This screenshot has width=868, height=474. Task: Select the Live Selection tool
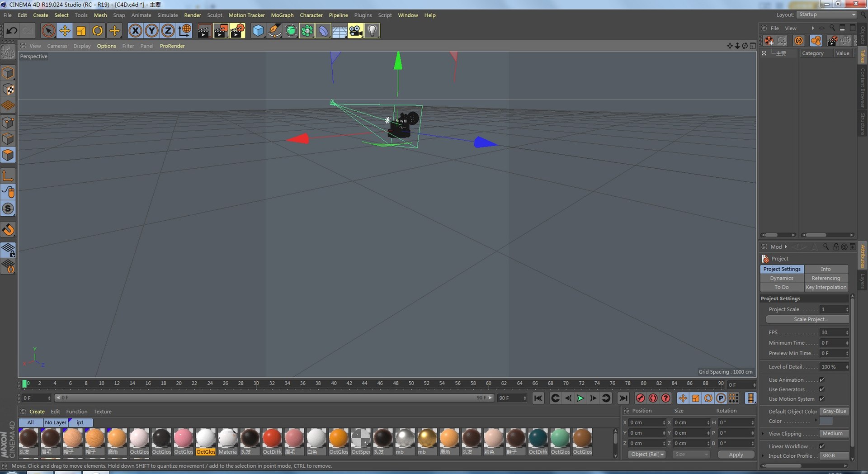[48, 31]
